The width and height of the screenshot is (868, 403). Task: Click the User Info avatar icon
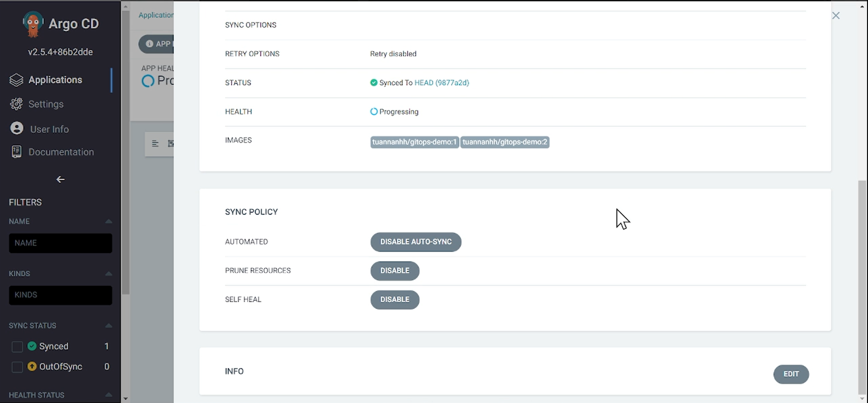pyautogui.click(x=17, y=128)
